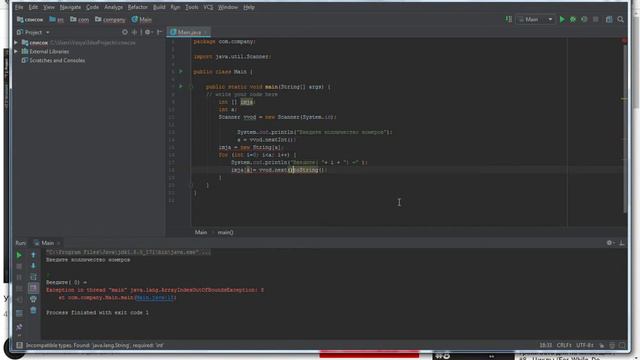Image resolution: width=640 pixels, height=360 pixels.
Task: Move down the stack trace arrow
Action: [x=33, y=266]
